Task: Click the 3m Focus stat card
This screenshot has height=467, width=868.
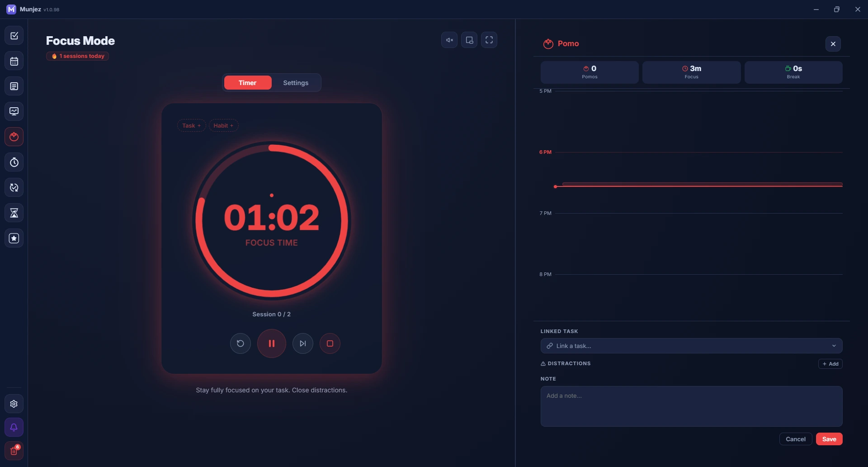Action: coord(691,72)
